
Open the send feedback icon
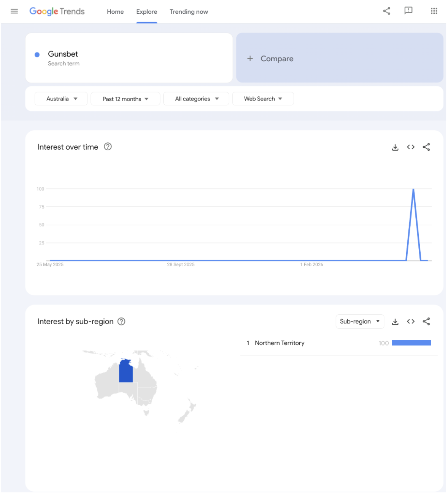[x=408, y=11]
